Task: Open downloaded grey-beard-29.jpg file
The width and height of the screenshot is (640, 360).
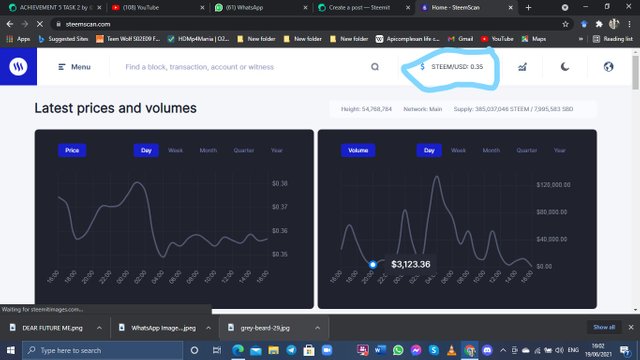Action: pos(264,328)
